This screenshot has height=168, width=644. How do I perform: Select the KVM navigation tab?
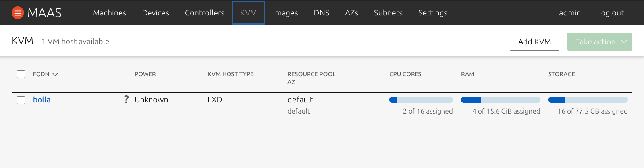[x=249, y=13]
